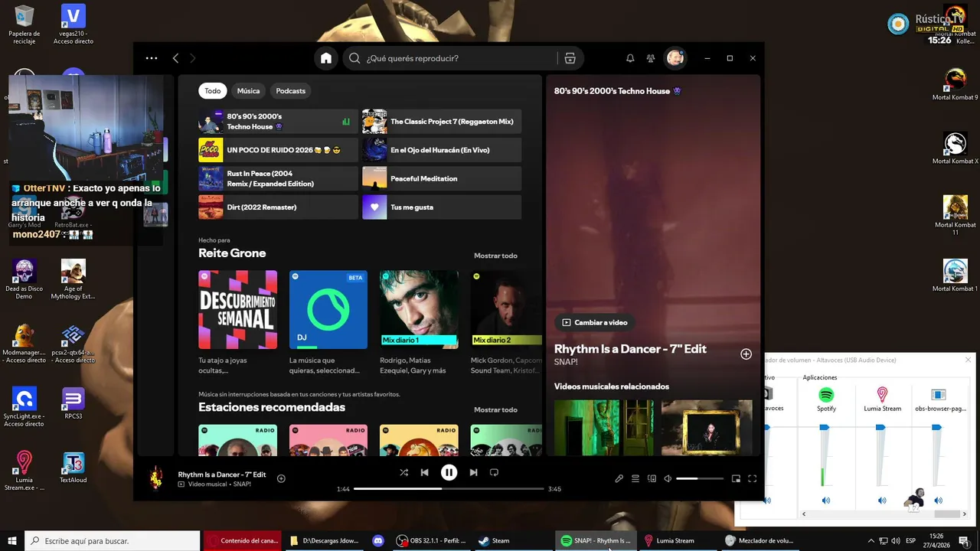Open 'Dirt (2022 Remaster)' album
Screen dimensions: 980x551
pos(278,207)
